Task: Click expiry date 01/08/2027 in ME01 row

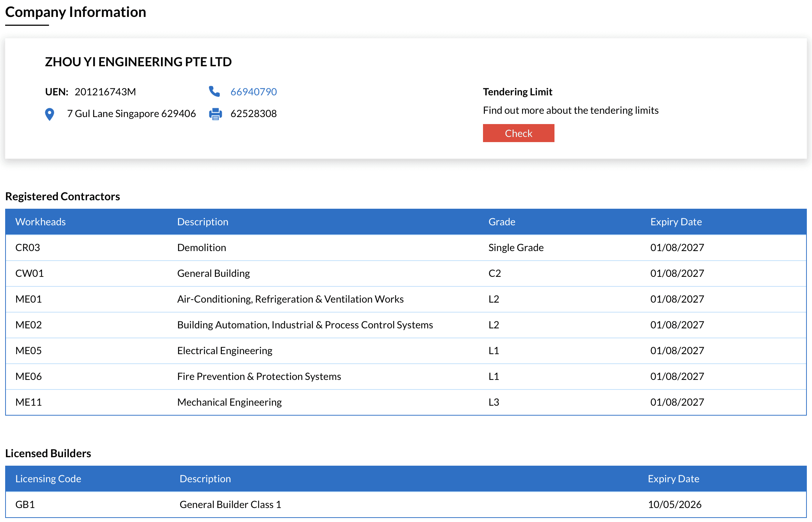Action: tap(677, 299)
